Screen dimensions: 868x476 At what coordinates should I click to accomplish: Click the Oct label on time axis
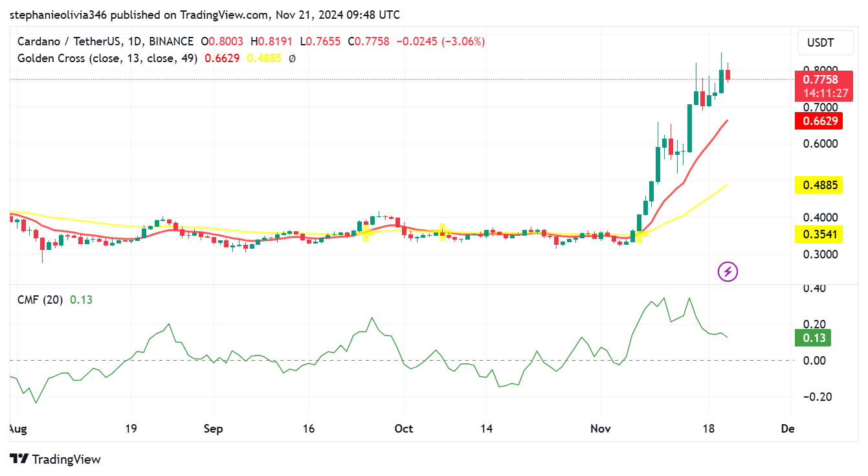[x=404, y=429]
